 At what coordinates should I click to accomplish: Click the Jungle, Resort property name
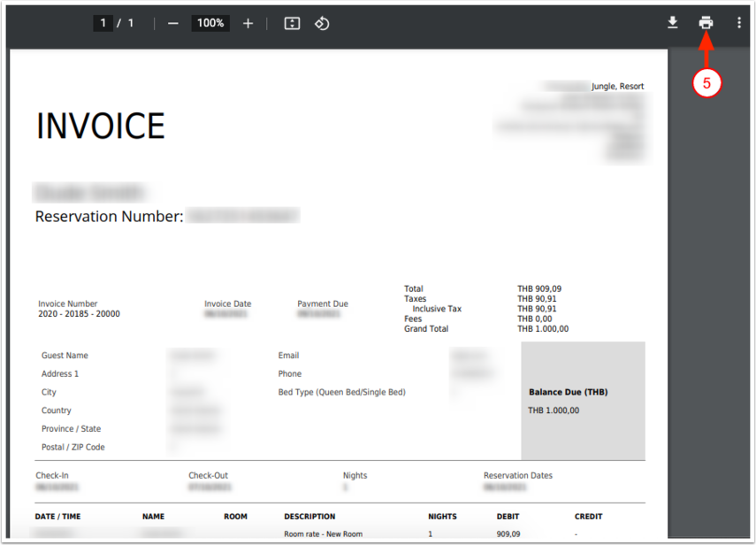(x=617, y=87)
